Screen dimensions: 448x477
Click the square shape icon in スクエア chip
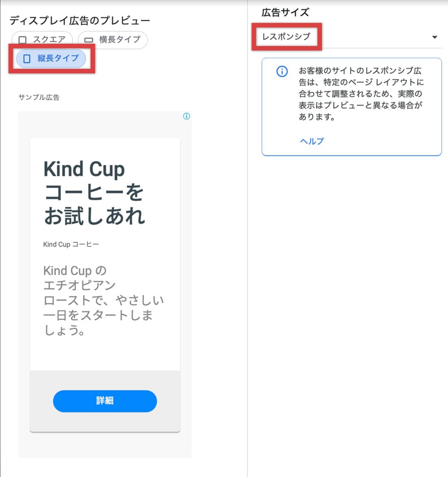(x=22, y=40)
